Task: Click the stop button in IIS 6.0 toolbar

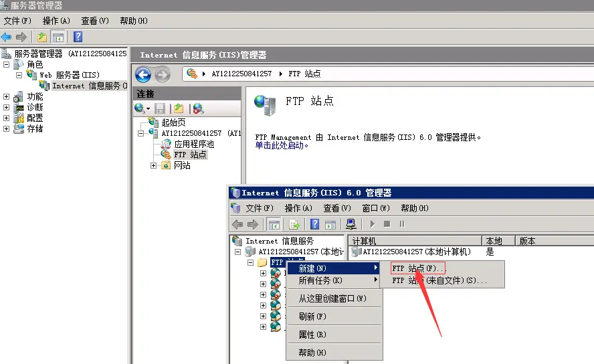Action: [387, 224]
